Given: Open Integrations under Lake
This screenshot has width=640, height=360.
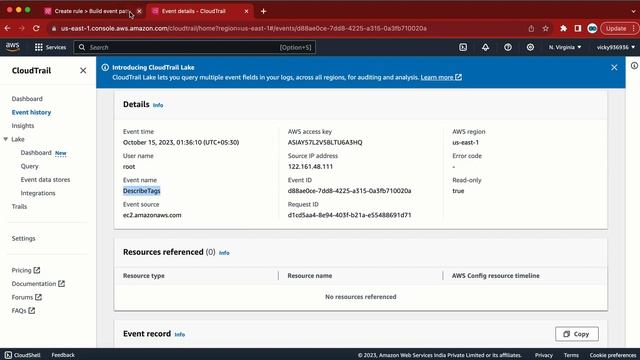Looking at the screenshot, I should click(38, 193).
